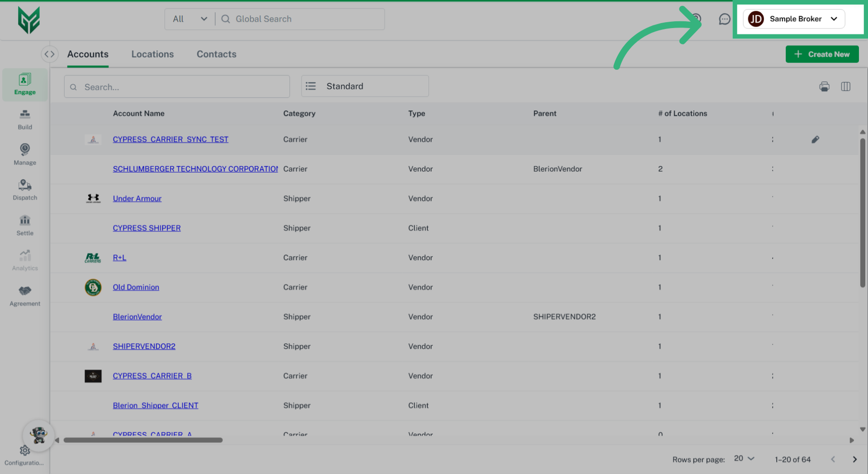Open the Engage sidebar module
868x474 pixels.
coord(25,85)
